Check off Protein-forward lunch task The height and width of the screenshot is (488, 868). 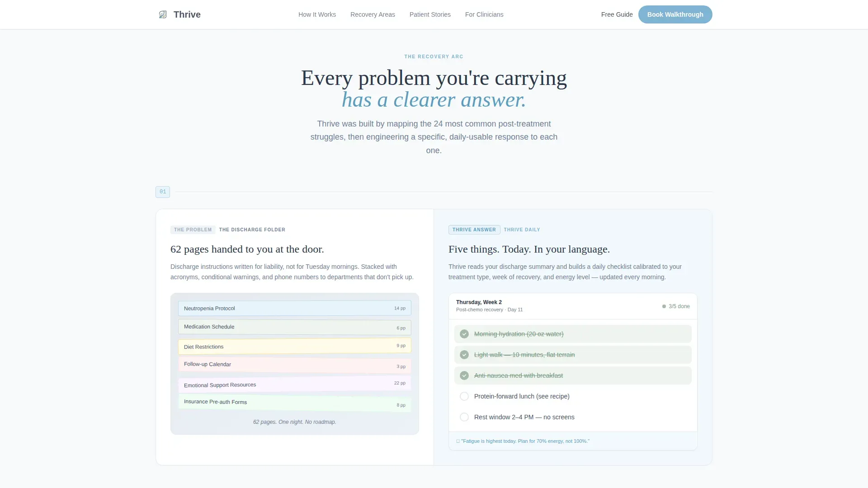pyautogui.click(x=464, y=396)
